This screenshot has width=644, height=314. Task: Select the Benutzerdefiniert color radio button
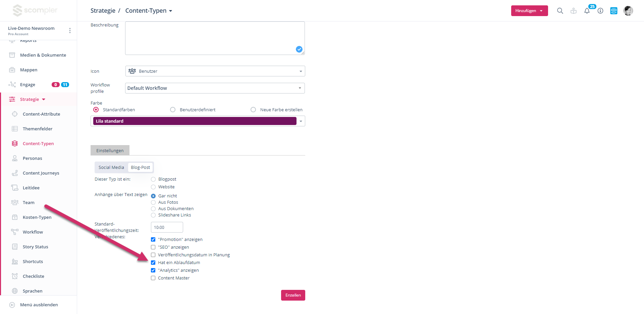click(173, 110)
